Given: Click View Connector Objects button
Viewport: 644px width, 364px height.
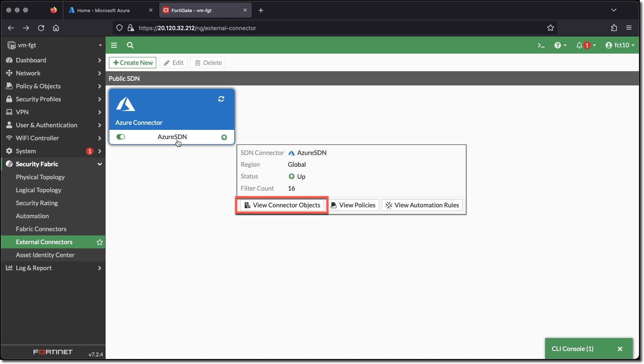Looking at the screenshot, I should pyautogui.click(x=282, y=205).
